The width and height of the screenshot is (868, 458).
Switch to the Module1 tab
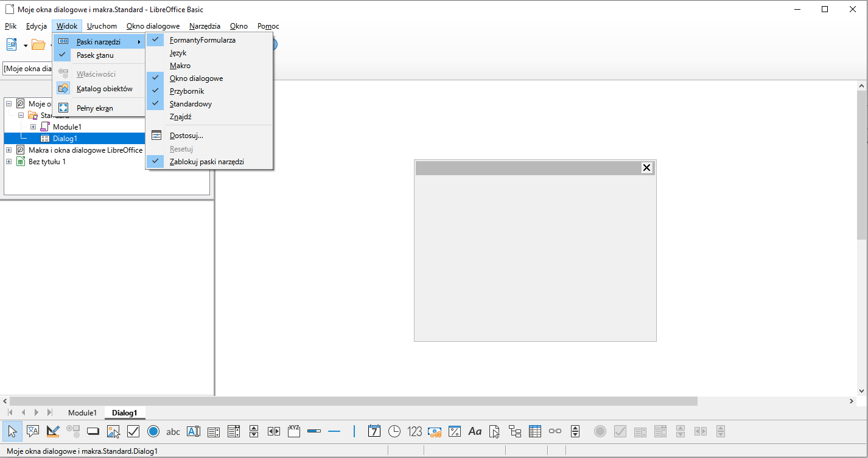(x=82, y=412)
